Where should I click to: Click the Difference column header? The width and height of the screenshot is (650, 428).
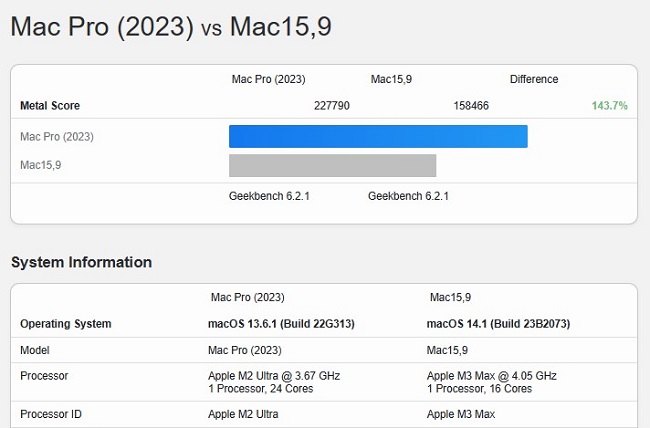[534, 79]
